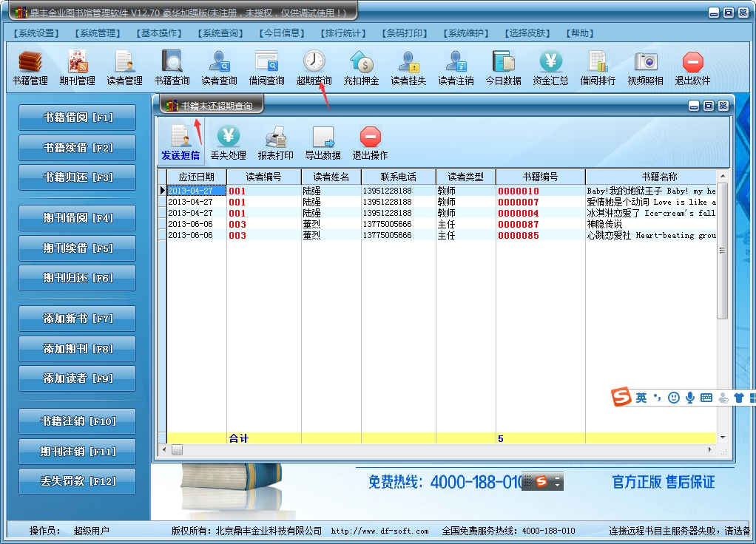756x544 pixels.
Task: Click 发送短信 send SMS icon
Action: click(180, 137)
